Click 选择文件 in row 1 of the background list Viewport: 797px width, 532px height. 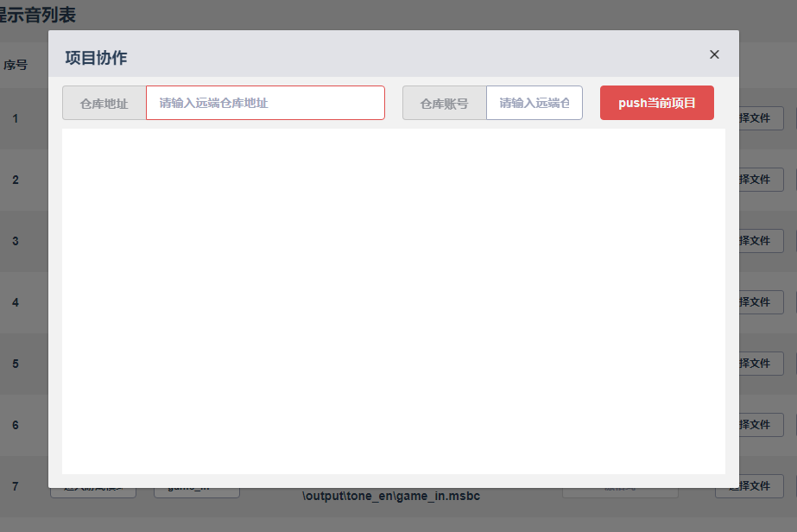761,118
